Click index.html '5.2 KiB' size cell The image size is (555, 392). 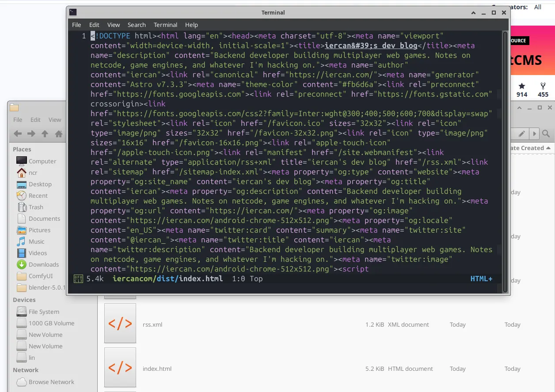(375, 369)
